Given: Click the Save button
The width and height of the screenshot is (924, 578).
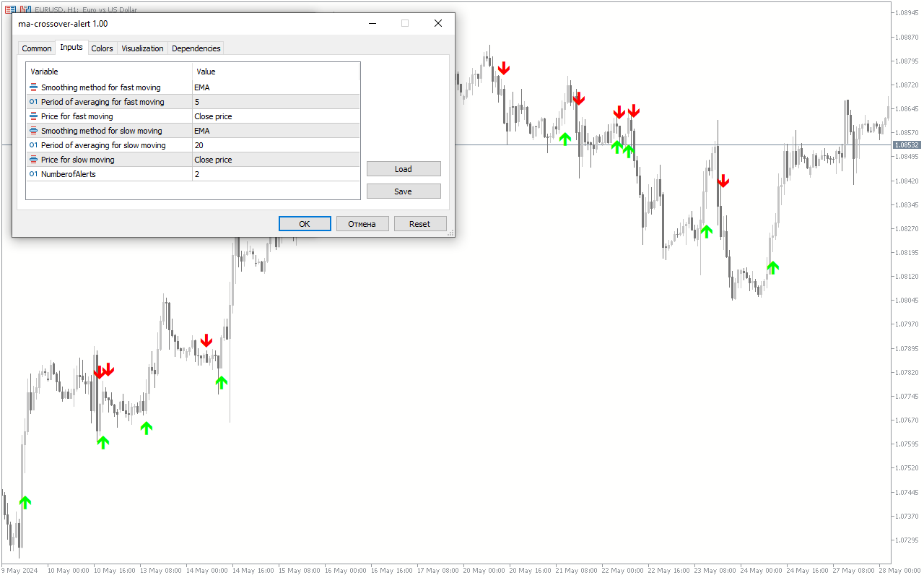Looking at the screenshot, I should 404,191.
